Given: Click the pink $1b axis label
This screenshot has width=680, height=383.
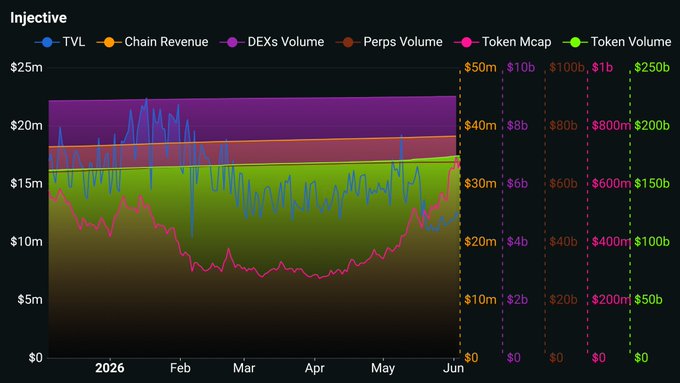Looking at the screenshot, I should (602, 67).
